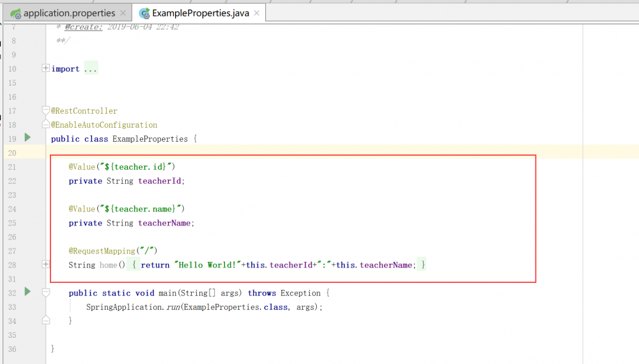Click the throws Exception clause

click(284, 293)
